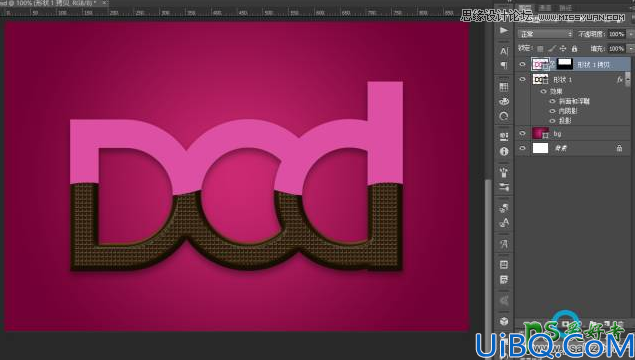Open the Brush Presets panel icon
The height and width of the screenshot is (360, 635).
pyautogui.click(x=504, y=173)
